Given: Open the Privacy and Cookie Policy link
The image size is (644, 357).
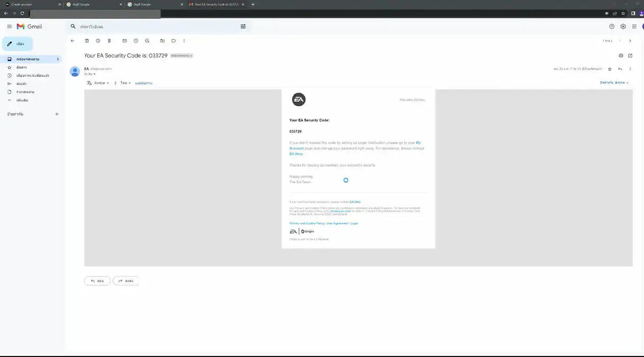Looking at the screenshot, I should [307, 223].
